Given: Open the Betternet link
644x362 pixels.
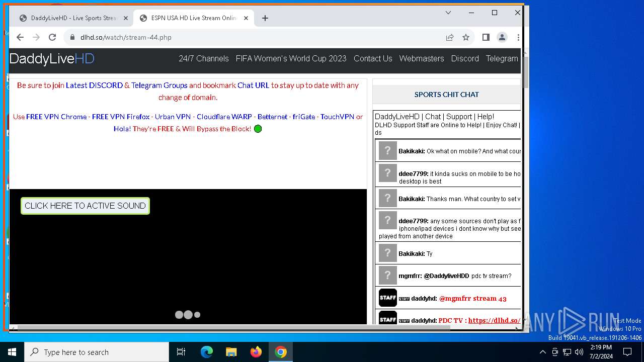Looking at the screenshot, I should tap(272, 117).
